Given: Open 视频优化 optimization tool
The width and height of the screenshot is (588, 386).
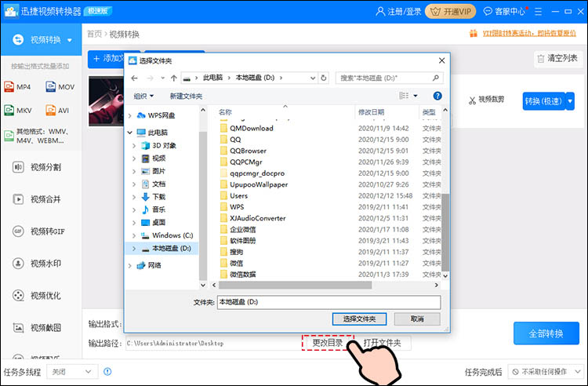Looking at the screenshot, I should [37, 296].
